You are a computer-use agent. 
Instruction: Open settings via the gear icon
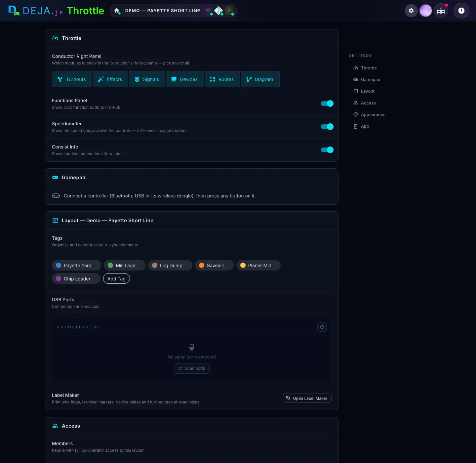(x=411, y=11)
